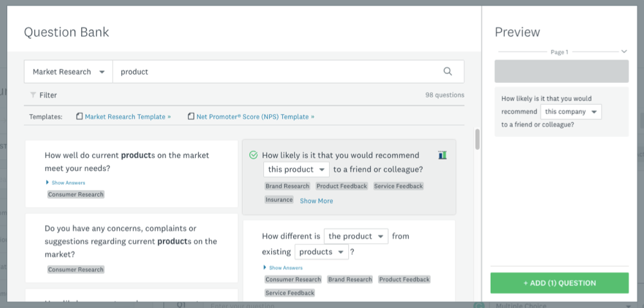The height and width of the screenshot is (308, 644).
Task: Click the Add (1) Question button
Action: (559, 283)
